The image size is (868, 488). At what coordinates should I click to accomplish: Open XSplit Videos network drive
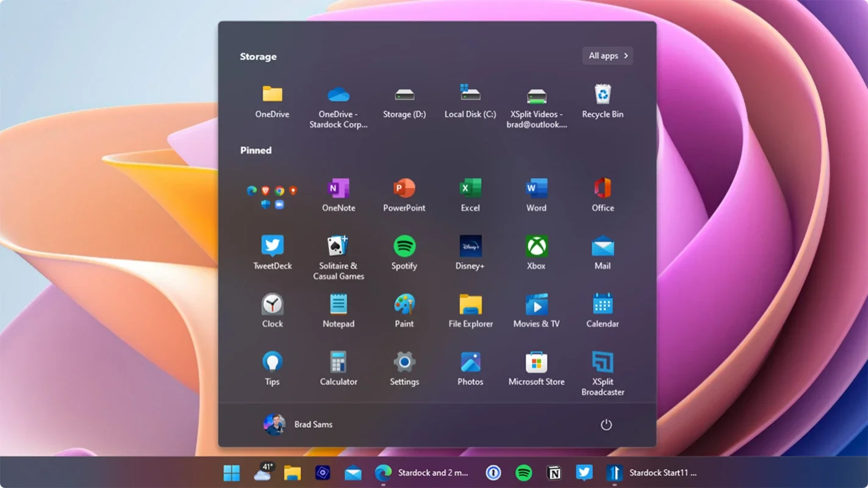point(537,107)
